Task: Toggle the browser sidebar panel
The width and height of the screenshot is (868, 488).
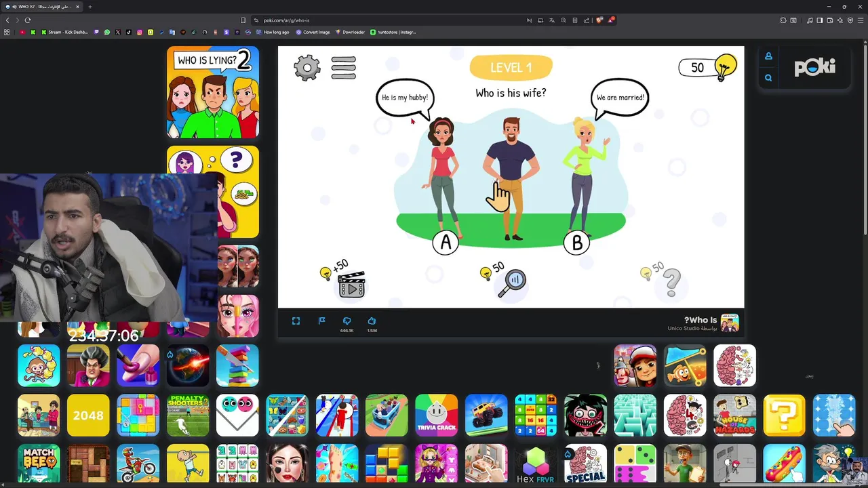Action: pyautogui.click(x=819, y=20)
